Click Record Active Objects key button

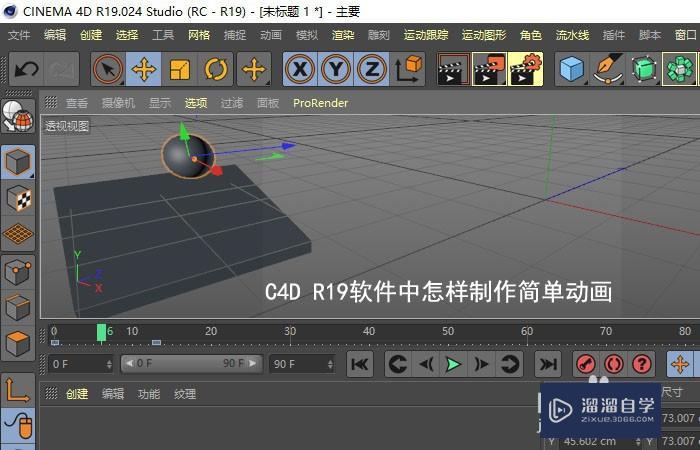[x=586, y=364]
